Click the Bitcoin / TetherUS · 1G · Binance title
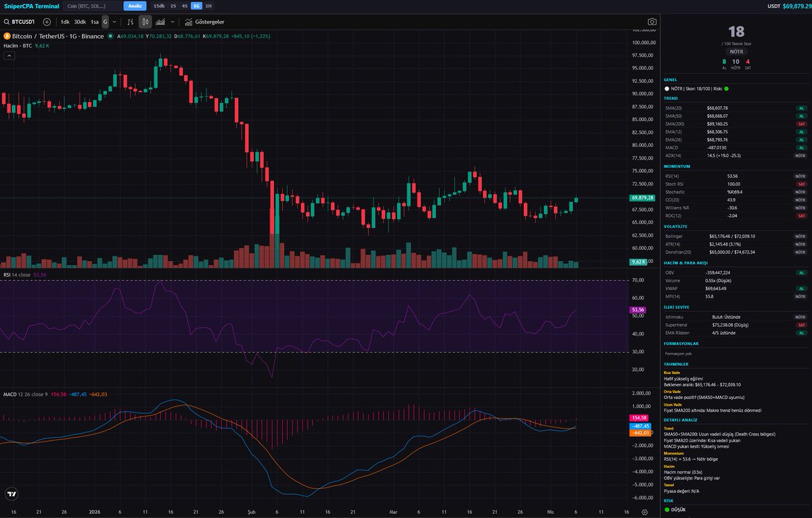 pos(58,37)
